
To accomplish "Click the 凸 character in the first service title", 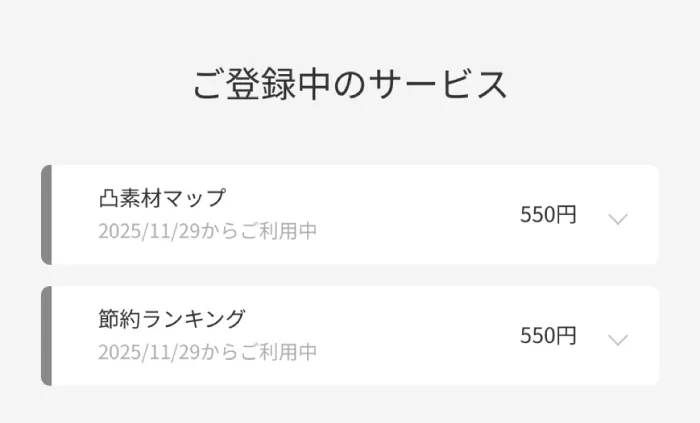I will 108,197.
